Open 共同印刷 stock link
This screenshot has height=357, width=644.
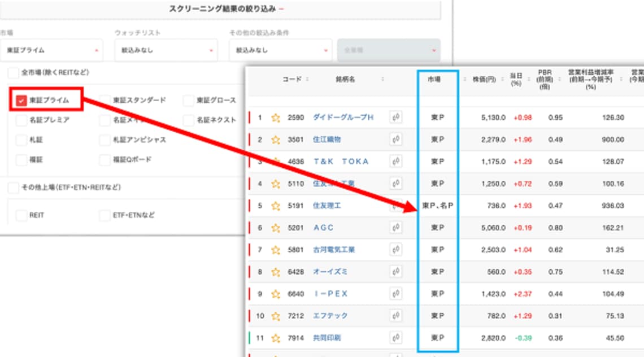327,338
